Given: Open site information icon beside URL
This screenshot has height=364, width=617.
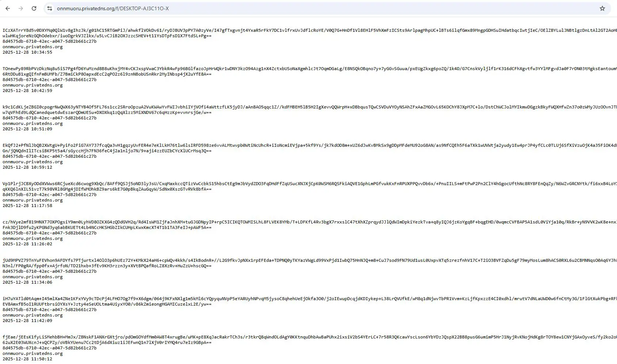Looking at the screenshot, I should 50,8.
